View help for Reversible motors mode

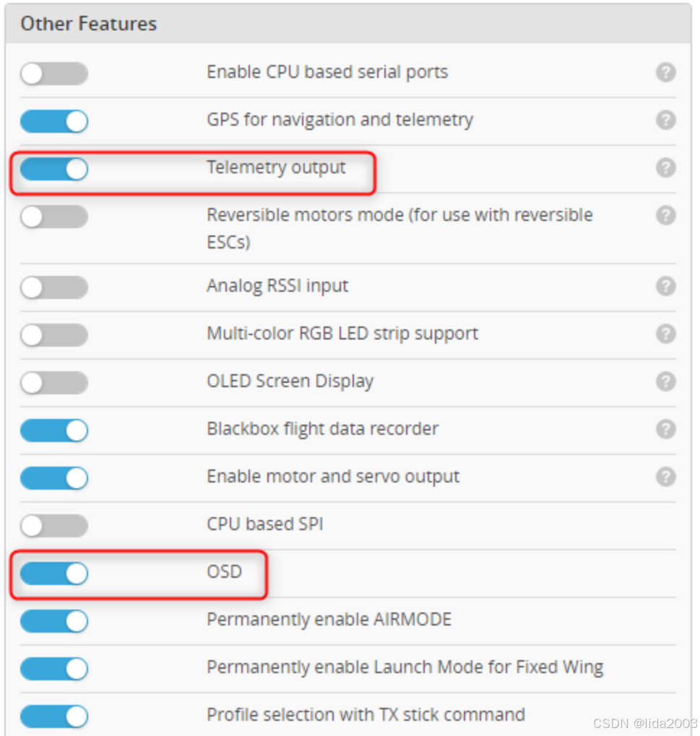[x=665, y=215]
